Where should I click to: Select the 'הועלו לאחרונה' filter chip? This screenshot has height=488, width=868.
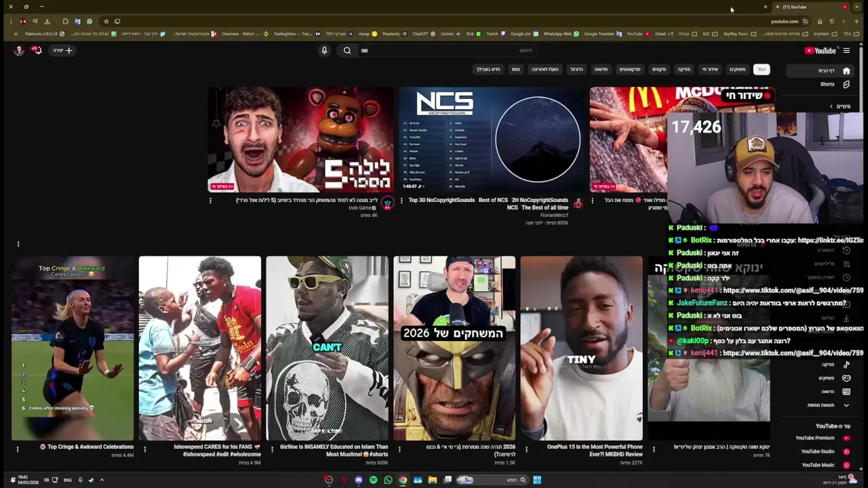545,69
